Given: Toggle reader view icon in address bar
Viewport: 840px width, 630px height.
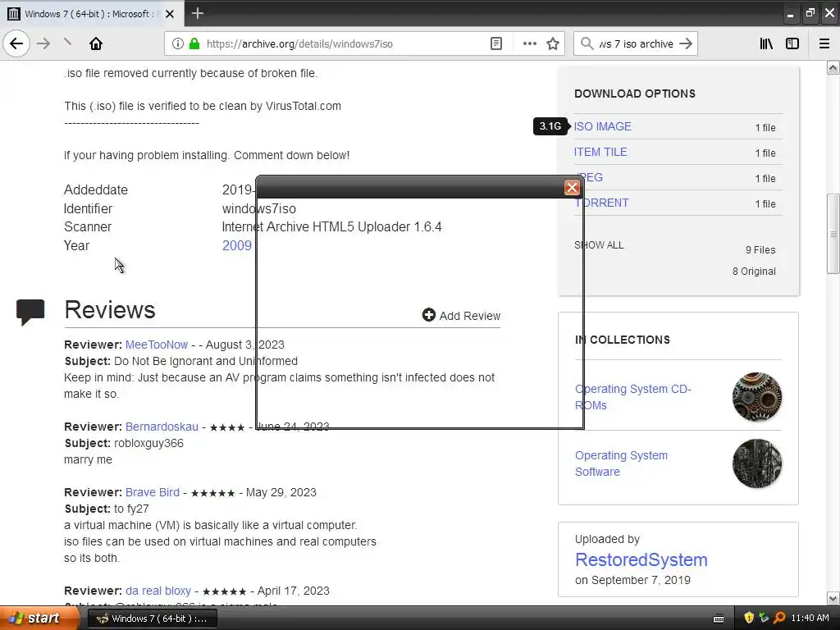Looking at the screenshot, I should (496, 43).
